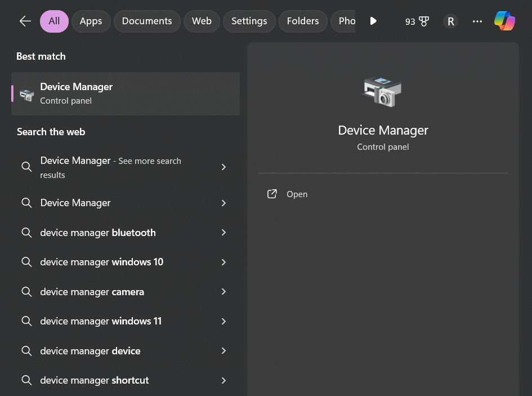Click 'Device Manager' title in preview pane
The height and width of the screenshot is (396, 532).
(383, 131)
